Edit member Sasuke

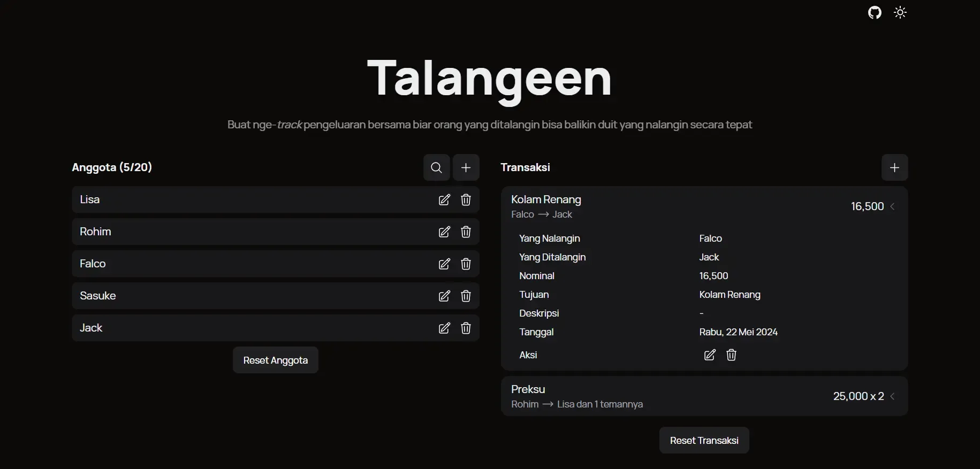444,296
